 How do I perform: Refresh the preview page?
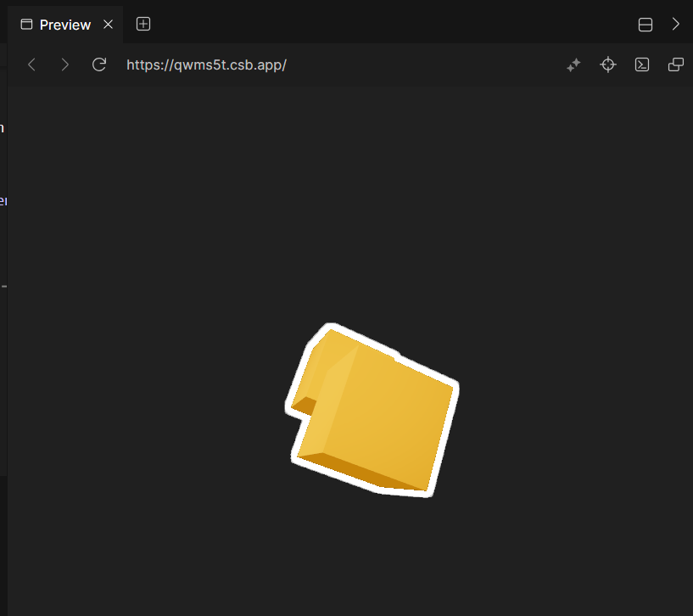pyautogui.click(x=98, y=64)
